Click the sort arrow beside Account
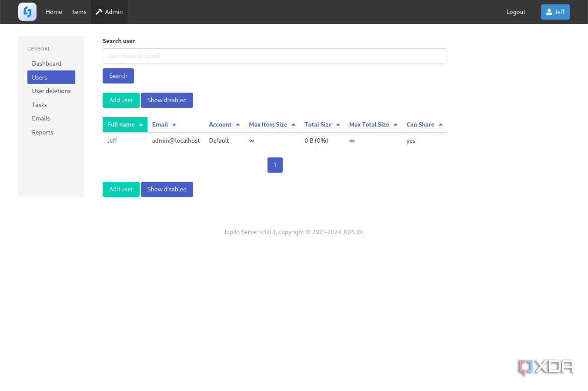588x391 pixels. click(x=237, y=124)
